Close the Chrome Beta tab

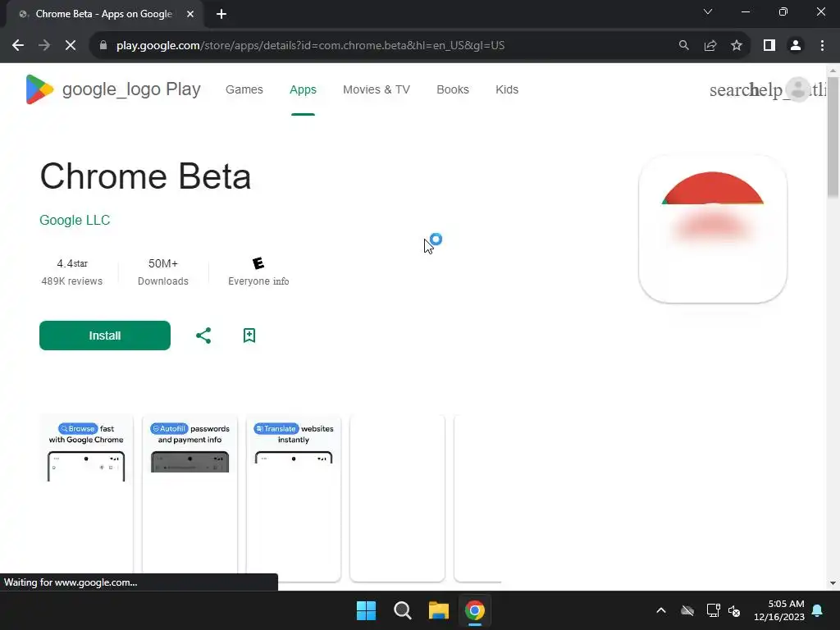[190, 14]
